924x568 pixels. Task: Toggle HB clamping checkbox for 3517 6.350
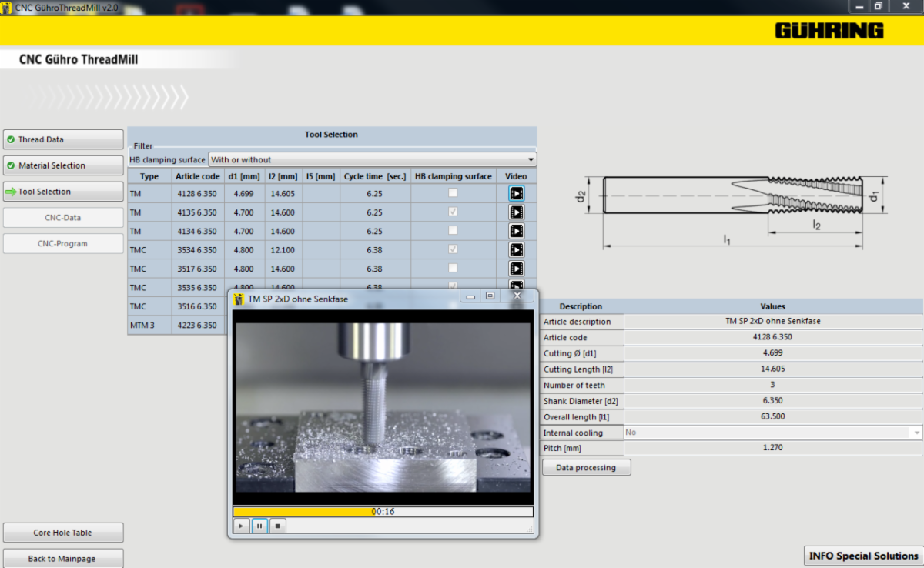tap(453, 269)
